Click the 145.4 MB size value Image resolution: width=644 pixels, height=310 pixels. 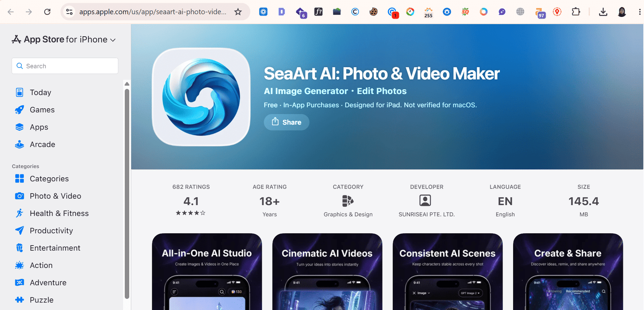tap(584, 201)
